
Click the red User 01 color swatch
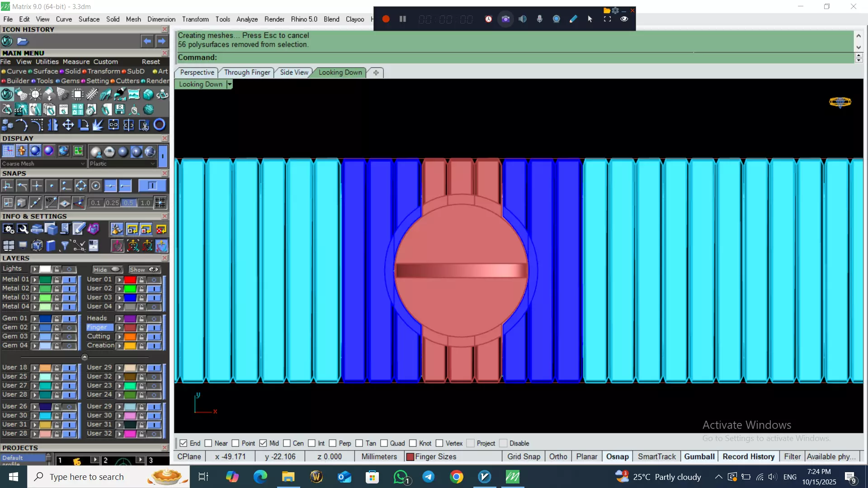click(130, 280)
